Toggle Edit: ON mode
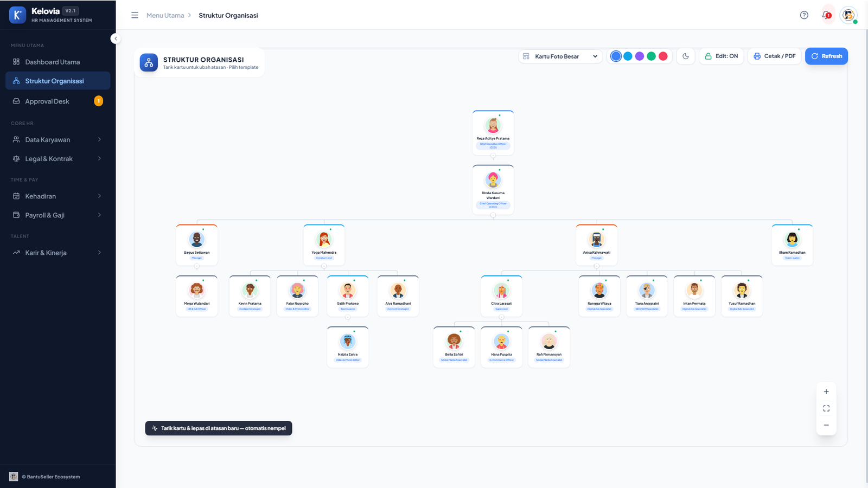This screenshot has height=488, width=868. pos(722,56)
